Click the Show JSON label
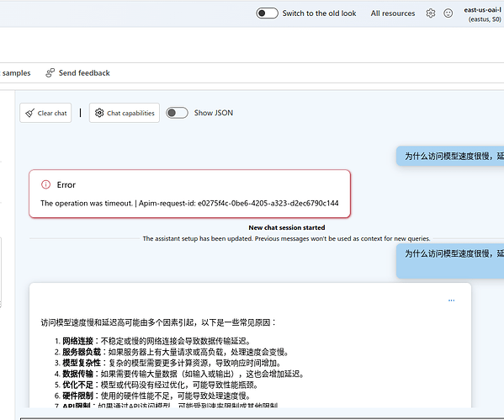Image resolution: width=504 pixels, height=420 pixels. point(214,113)
